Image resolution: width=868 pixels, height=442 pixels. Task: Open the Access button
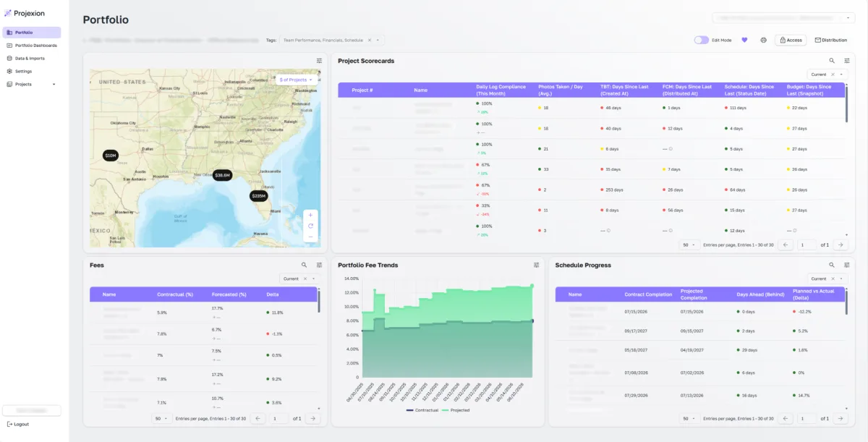791,41
